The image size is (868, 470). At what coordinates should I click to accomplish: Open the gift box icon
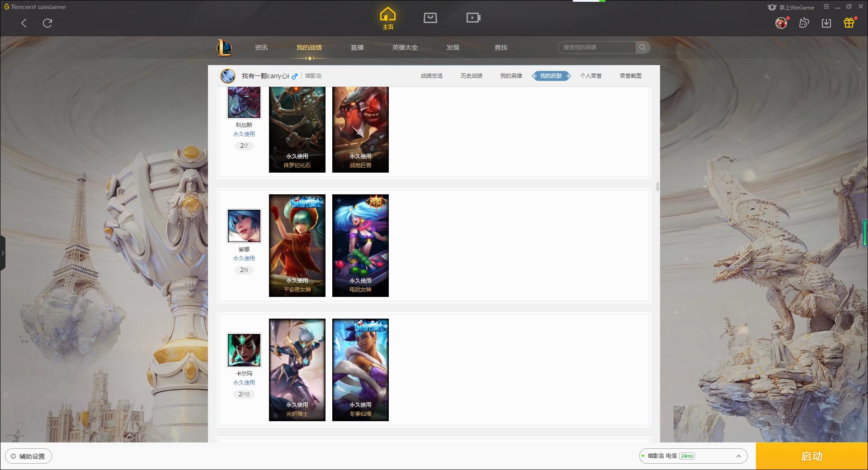tap(849, 23)
